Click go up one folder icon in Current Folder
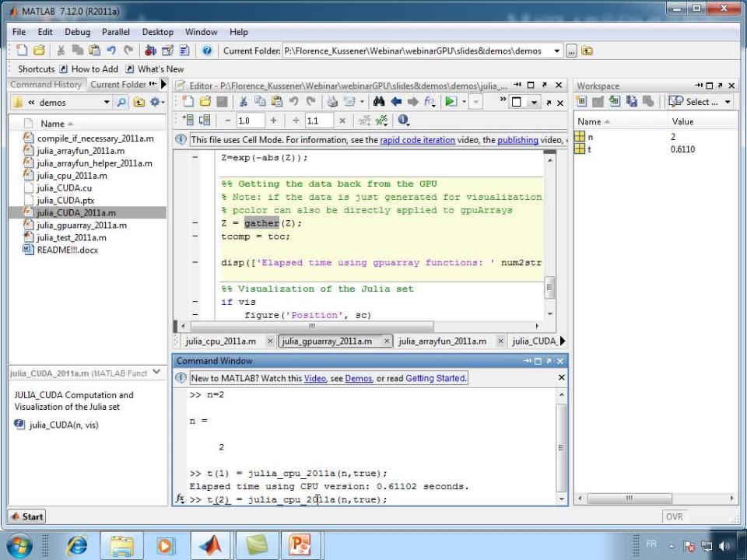 [139, 102]
